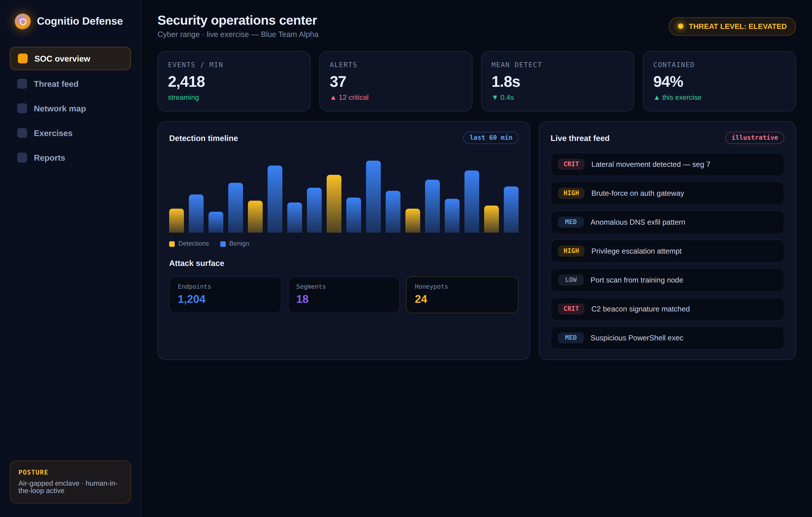Switch to Exercises section
Viewport: 812px width, 517px height.
click(70, 133)
